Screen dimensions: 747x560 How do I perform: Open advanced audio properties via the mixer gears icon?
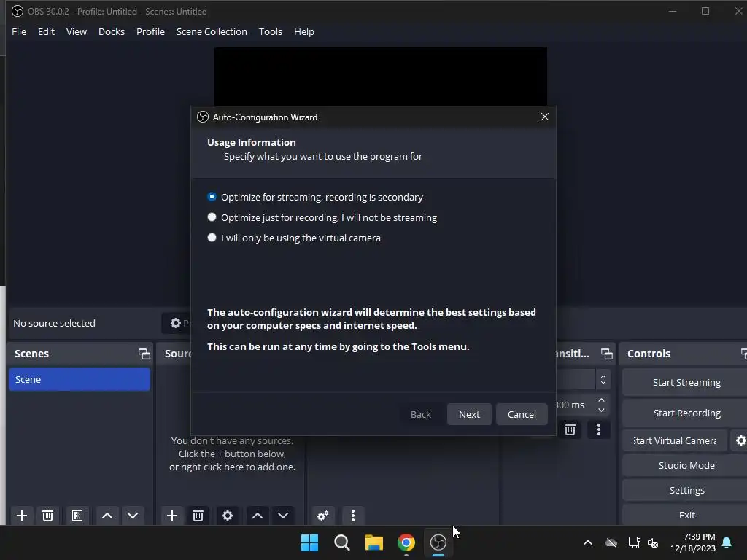(x=323, y=516)
